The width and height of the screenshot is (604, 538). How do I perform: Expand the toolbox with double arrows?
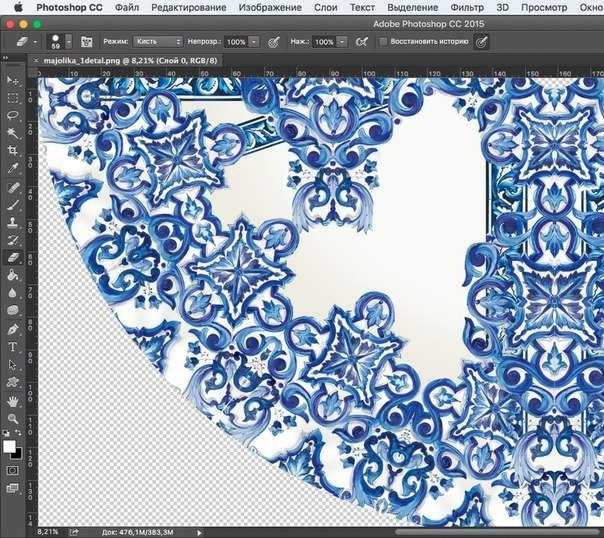[x=5, y=57]
